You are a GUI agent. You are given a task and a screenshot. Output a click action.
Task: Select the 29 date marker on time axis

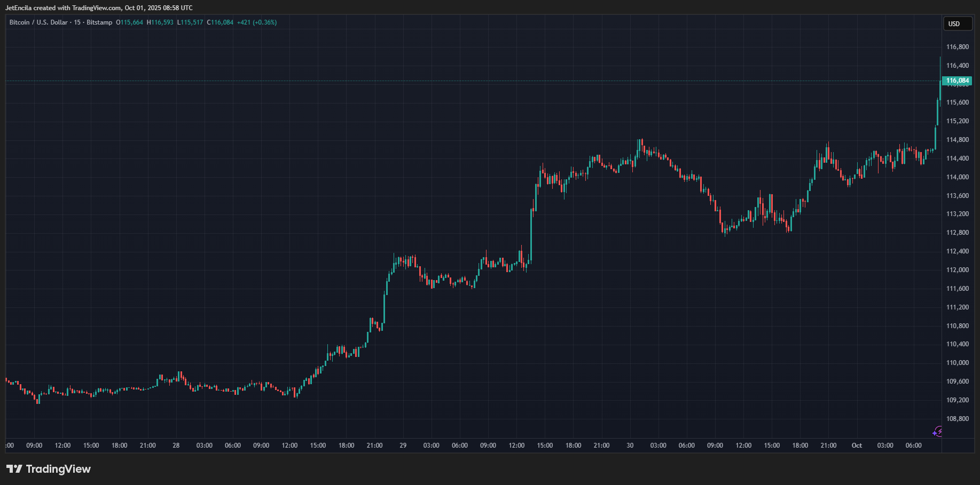403,446
